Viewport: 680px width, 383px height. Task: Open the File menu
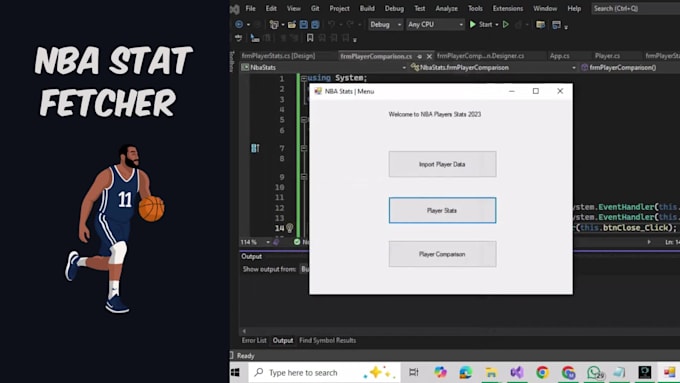(251, 9)
